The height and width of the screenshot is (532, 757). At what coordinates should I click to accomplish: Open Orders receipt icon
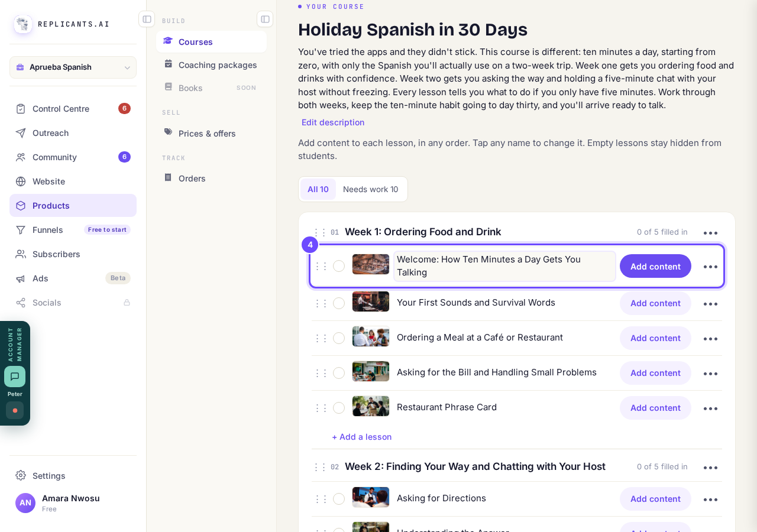[x=169, y=177]
